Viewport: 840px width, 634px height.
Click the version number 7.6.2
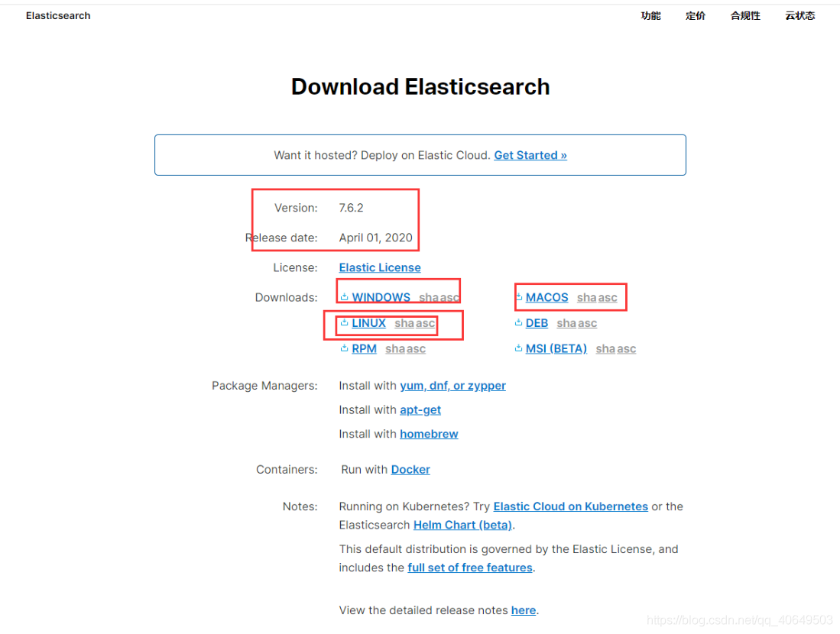point(352,208)
